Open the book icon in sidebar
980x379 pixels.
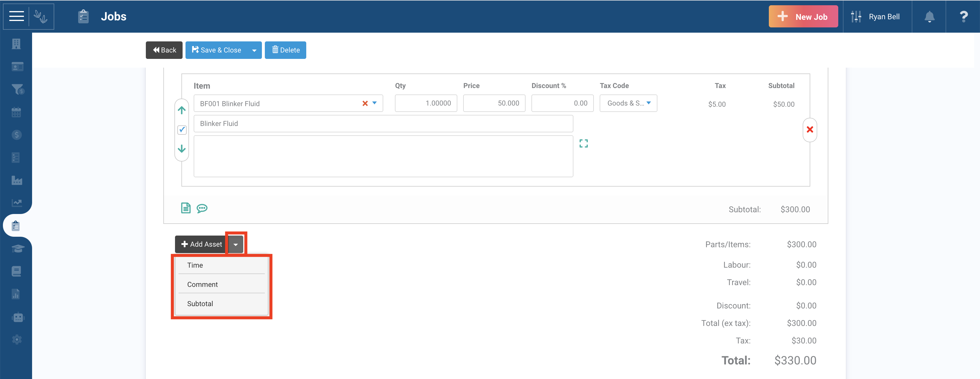[16, 271]
